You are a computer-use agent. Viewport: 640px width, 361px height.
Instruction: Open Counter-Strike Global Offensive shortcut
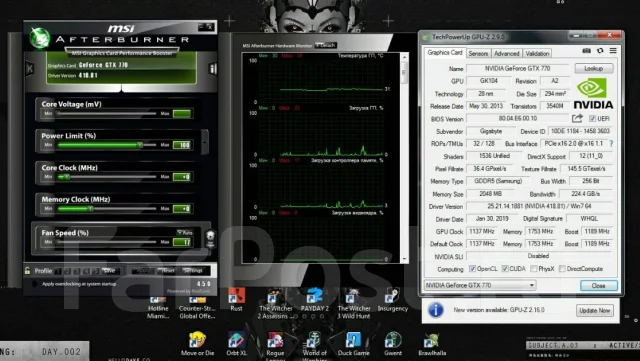pyautogui.click(x=197, y=307)
